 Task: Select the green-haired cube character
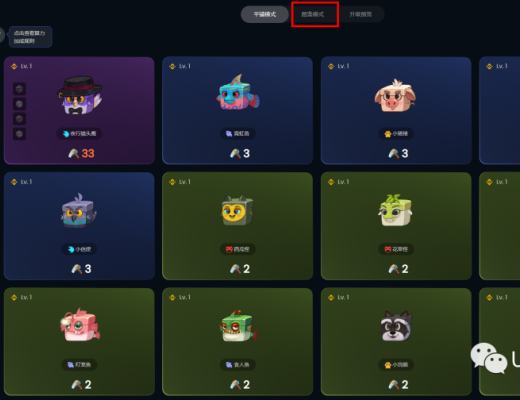click(x=396, y=210)
